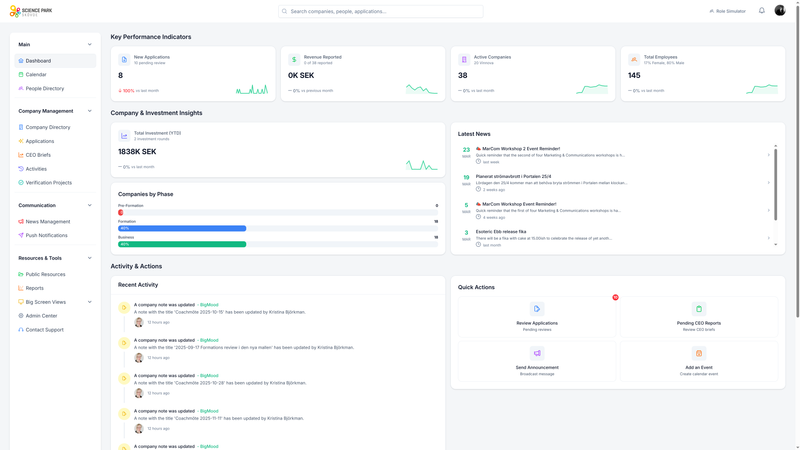800x450 pixels.
Task: Open Push Notifications page
Action: pyautogui.click(x=46, y=236)
